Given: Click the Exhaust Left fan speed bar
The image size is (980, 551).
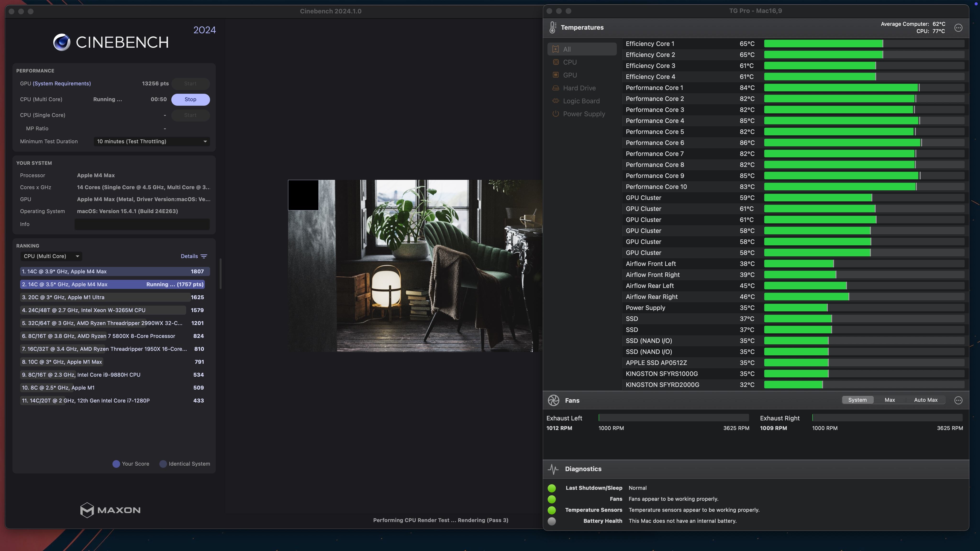Looking at the screenshot, I should click(x=673, y=418).
